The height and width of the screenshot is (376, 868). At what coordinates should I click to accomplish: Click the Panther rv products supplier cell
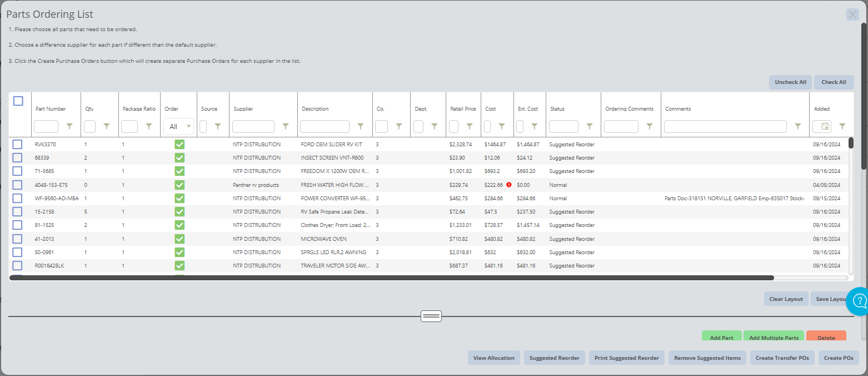coord(256,185)
